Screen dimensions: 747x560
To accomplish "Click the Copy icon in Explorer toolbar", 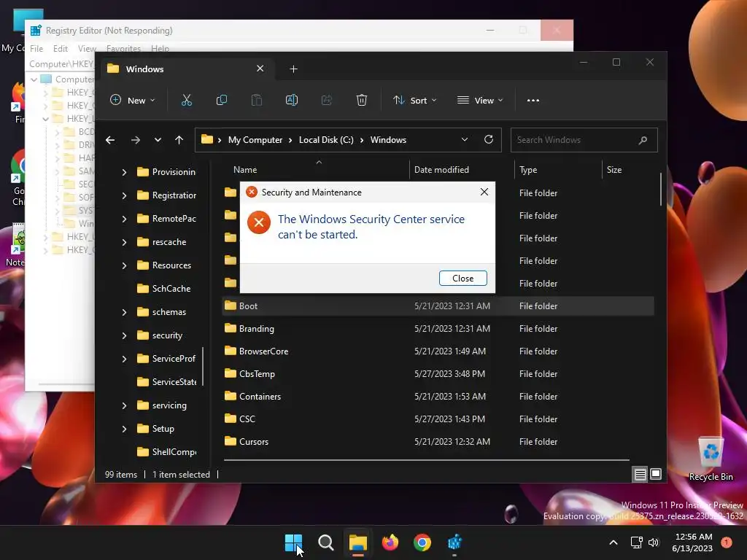I will pos(222,101).
